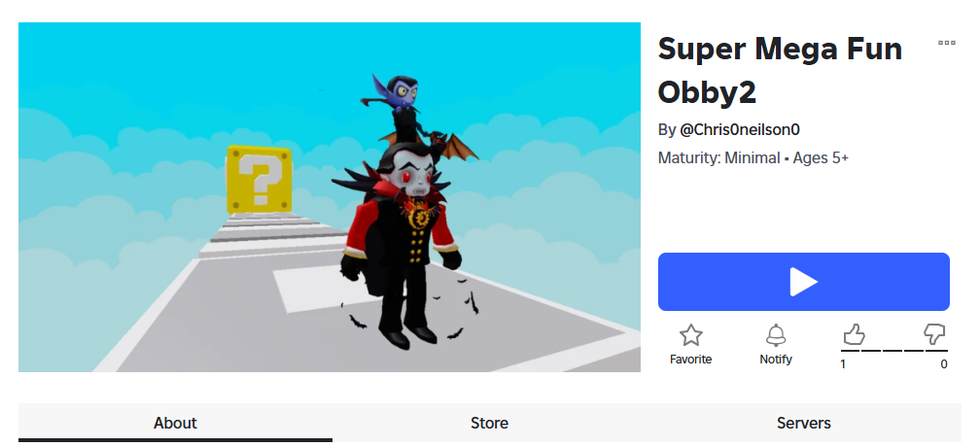Click the dislike count number 0
This screenshot has width=980, height=447.
tap(944, 364)
